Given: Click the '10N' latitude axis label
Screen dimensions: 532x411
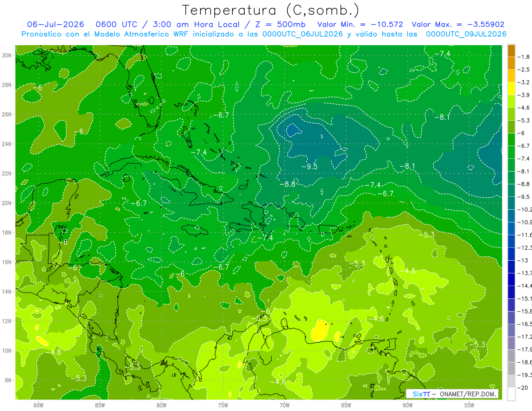Looking at the screenshot, I should click(x=8, y=351).
